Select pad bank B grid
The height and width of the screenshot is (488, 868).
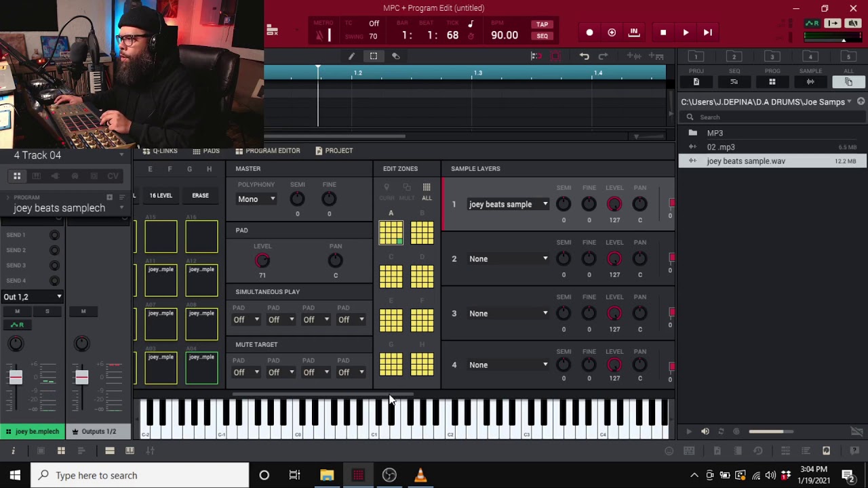click(x=422, y=232)
